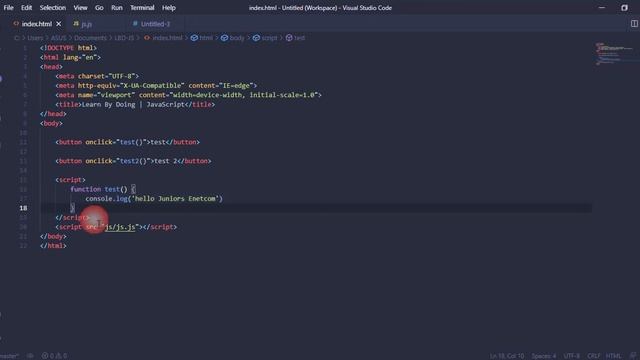Click the notification icon in status bar

pyautogui.click(x=633, y=356)
